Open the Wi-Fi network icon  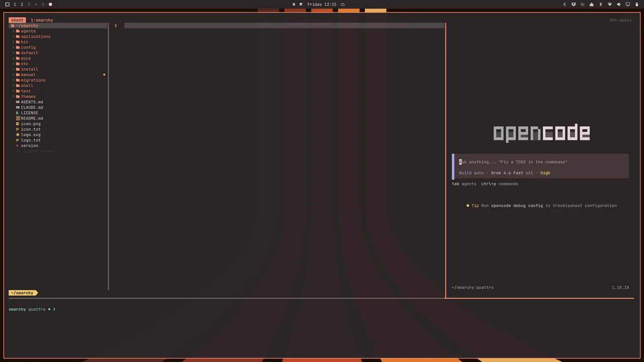[610, 4]
